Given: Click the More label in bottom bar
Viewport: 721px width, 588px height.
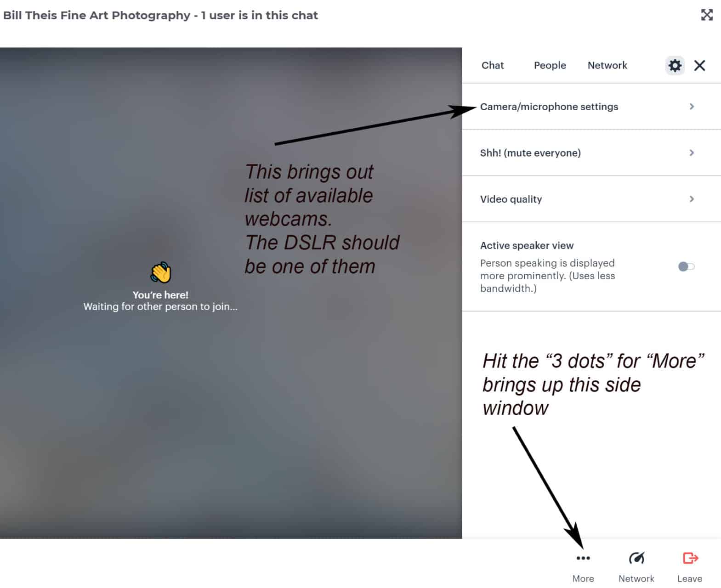Looking at the screenshot, I should click(583, 578).
